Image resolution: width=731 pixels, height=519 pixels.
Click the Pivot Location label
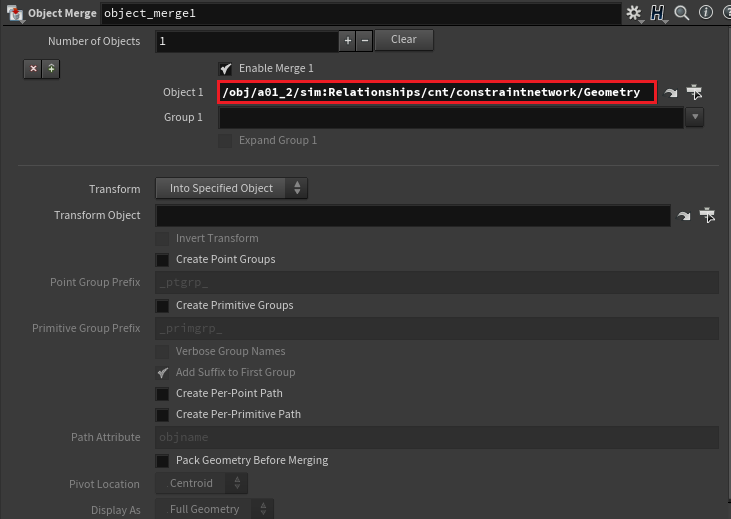[104, 484]
